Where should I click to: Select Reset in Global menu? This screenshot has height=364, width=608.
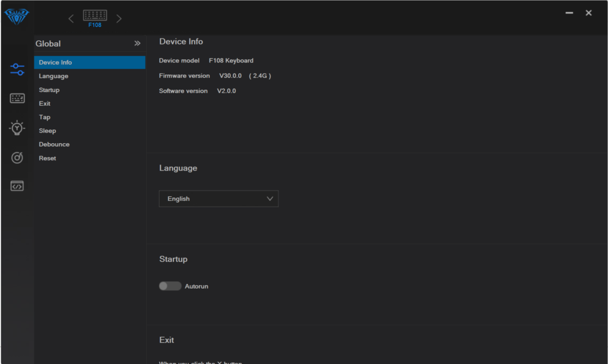(90, 158)
